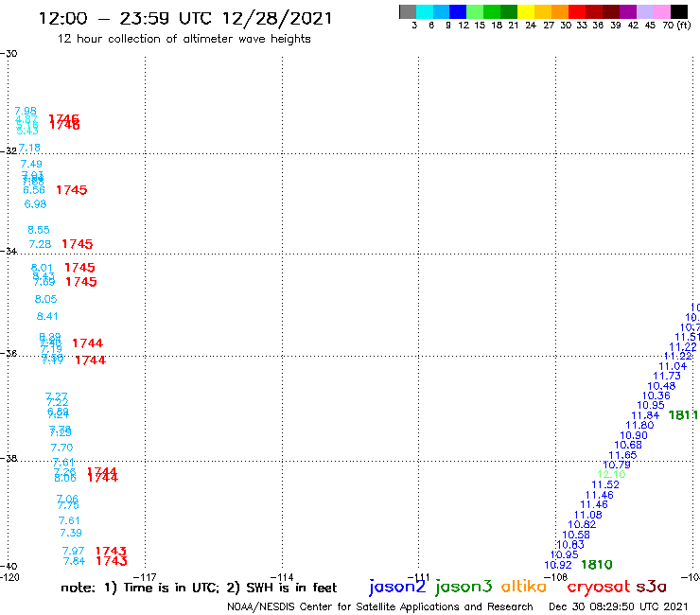The image size is (700, 615).
Task: Click the green 1810 timestamp
Action: (x=597, y=565)
